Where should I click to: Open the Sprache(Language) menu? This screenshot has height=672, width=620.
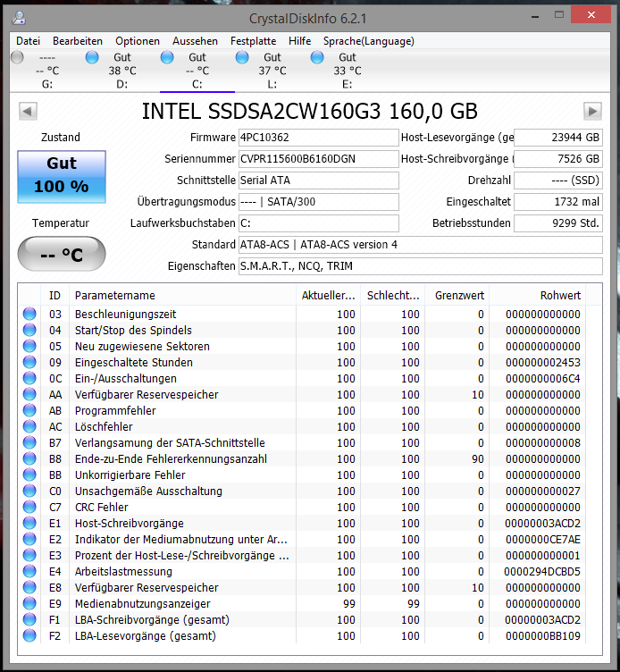(x=368, y=41)
